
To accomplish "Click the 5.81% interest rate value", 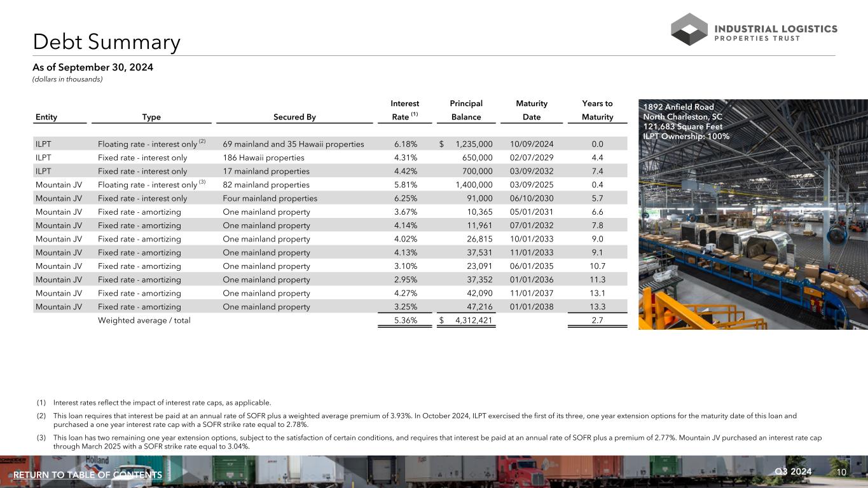I will click(406, 185).
